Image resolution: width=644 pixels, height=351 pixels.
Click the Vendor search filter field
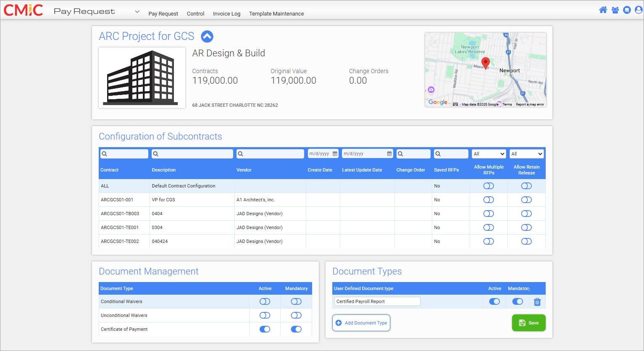pos(270,154)
